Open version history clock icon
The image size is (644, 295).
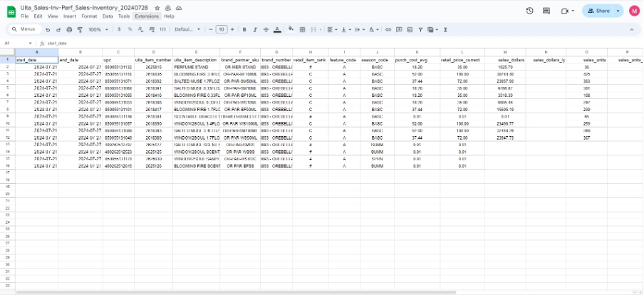pos(529,11)
